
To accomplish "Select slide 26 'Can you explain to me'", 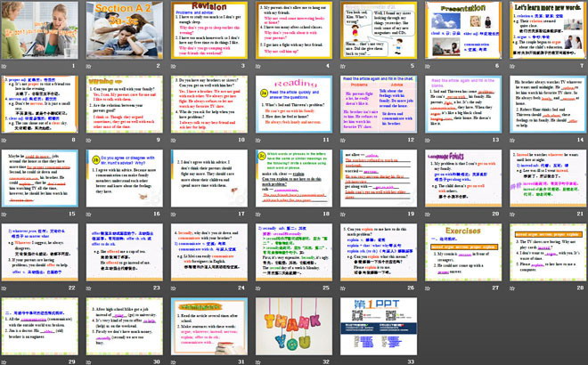I will 379,252.
